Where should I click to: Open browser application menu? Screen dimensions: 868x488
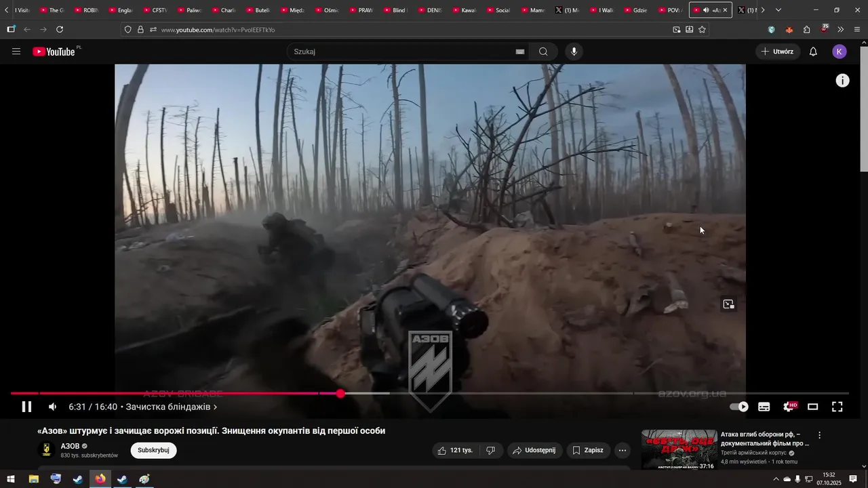(857, 29)
